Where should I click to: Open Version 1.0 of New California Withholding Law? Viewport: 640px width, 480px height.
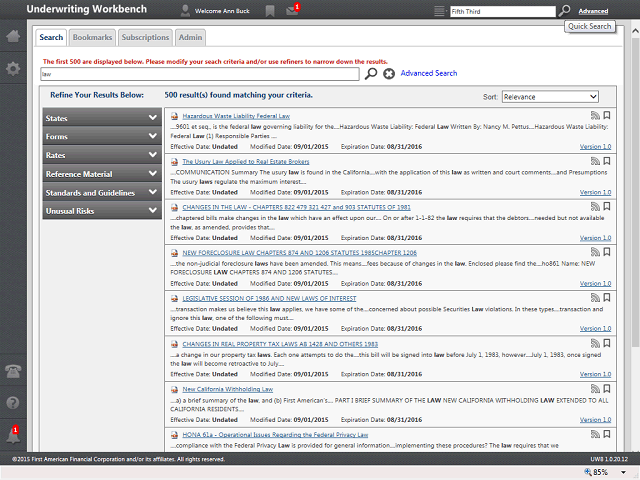[595, 420]
